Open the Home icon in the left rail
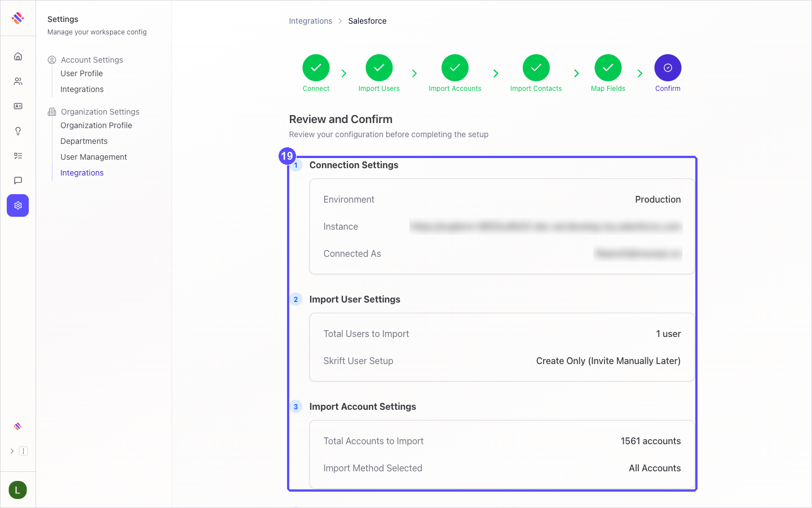The width and height of the screenshot is (812, 508). click(x=18, y=56)
